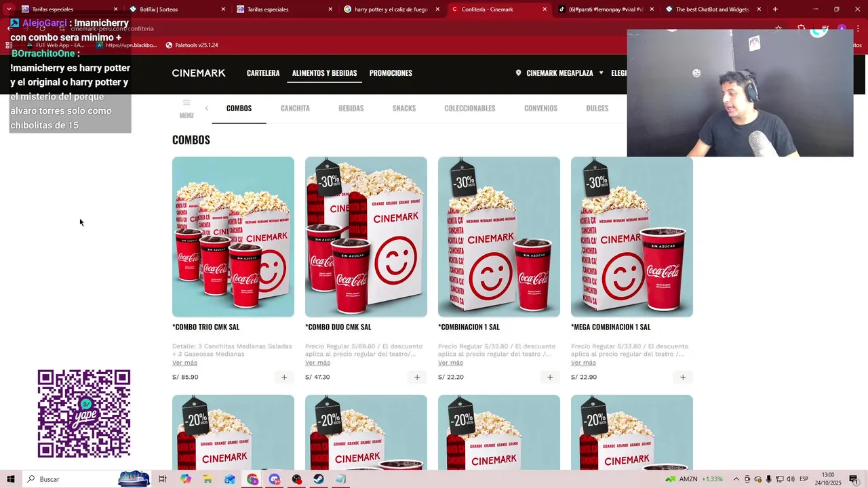Open PROMOCIONES in the navigation
This screenshot has width=868, height=488.
click(391, 73)
